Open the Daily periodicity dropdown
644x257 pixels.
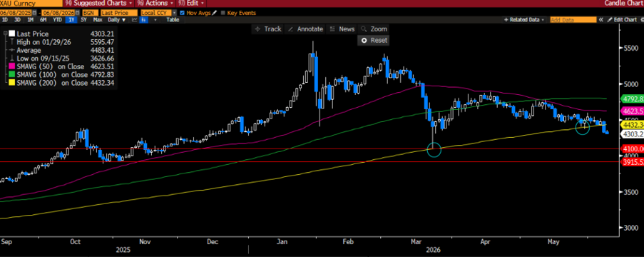coord(117,20)
